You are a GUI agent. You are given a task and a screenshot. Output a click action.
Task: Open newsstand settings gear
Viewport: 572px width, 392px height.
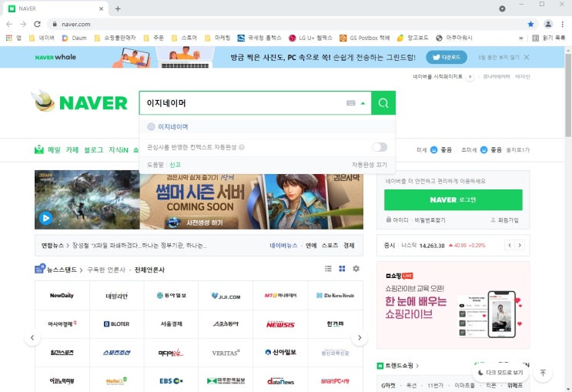click(356, 269)
